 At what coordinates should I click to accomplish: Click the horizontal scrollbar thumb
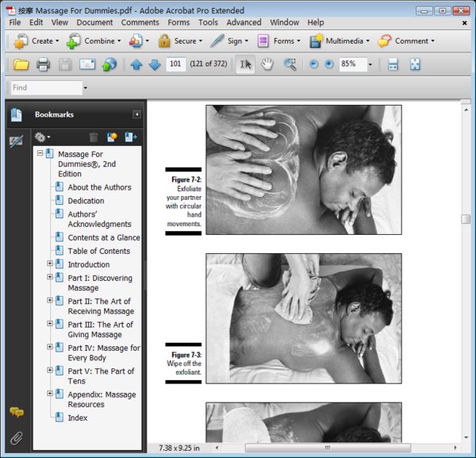[x=328, y=448]
